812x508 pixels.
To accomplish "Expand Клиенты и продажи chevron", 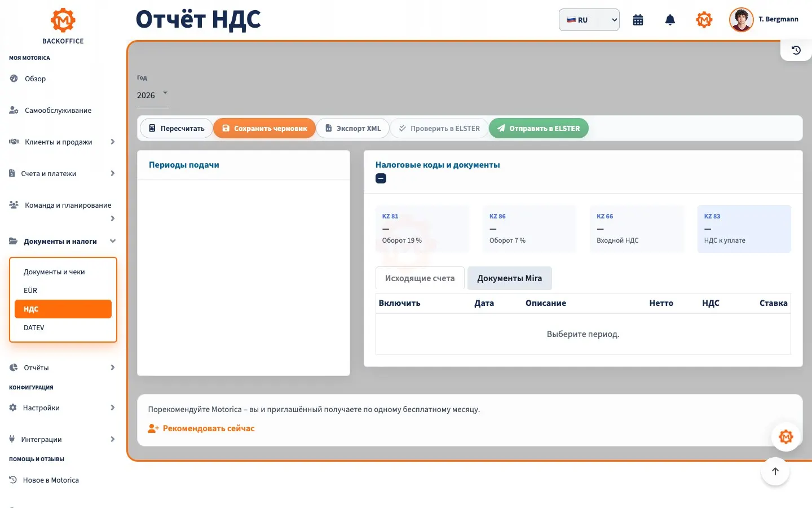I will coord(113,142).
